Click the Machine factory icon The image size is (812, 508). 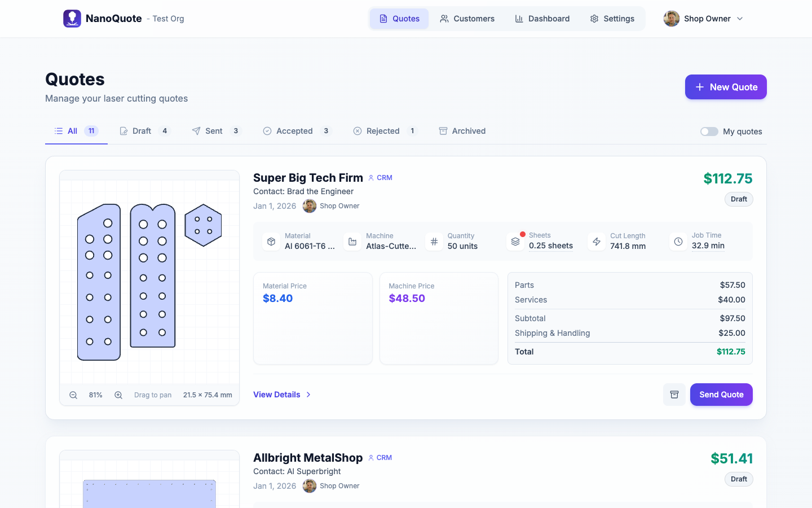click(352, 242)
